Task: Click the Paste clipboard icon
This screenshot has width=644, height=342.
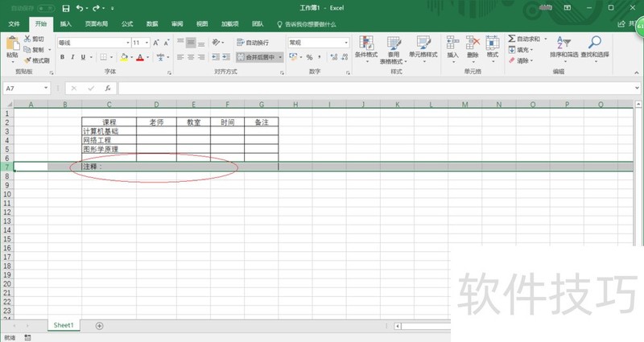Action: point(12,43)
